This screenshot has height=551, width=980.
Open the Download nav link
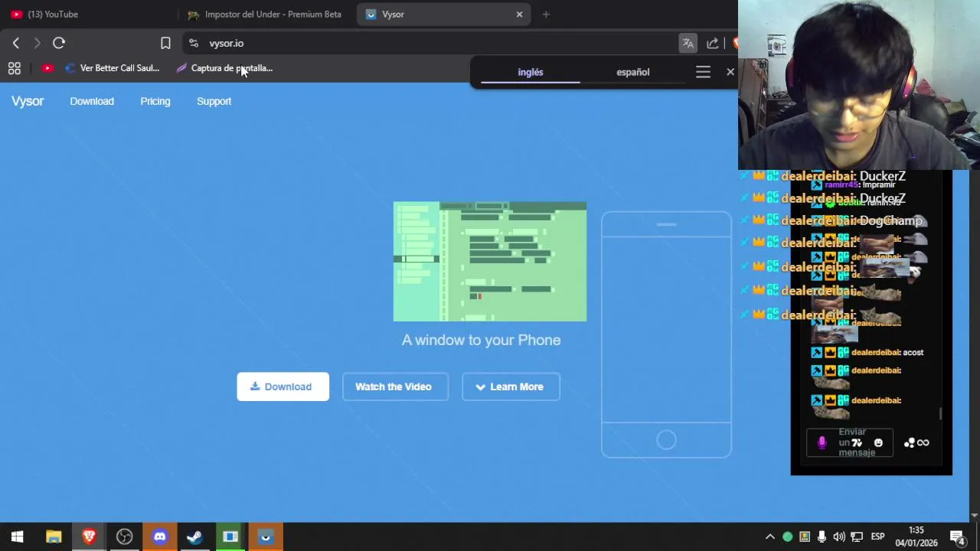pyautogui.click(x=92, y=101)
